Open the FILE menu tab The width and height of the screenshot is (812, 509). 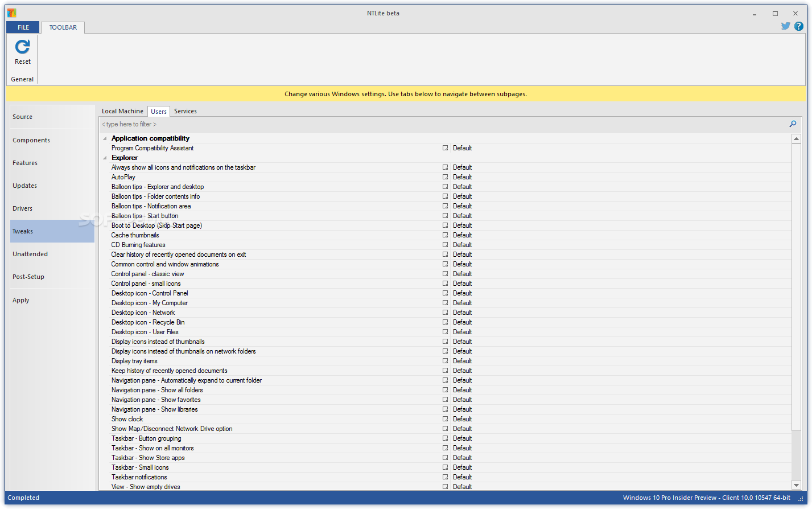tap(23, 27)
